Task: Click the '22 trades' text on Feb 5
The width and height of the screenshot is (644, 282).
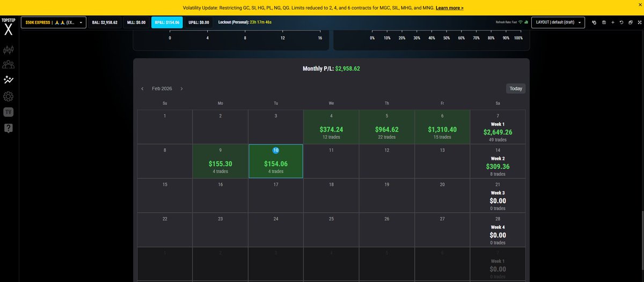Action: pyautogui.click(x=386, y=137)
